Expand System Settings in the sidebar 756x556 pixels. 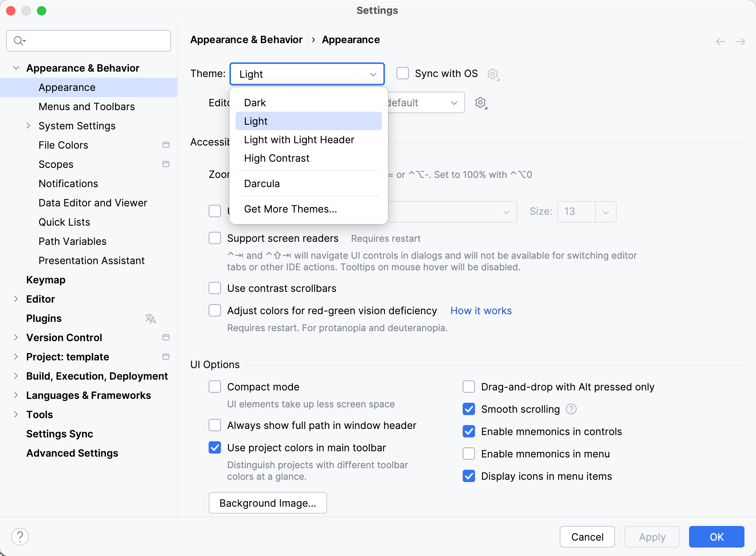(x=28, y=126)
